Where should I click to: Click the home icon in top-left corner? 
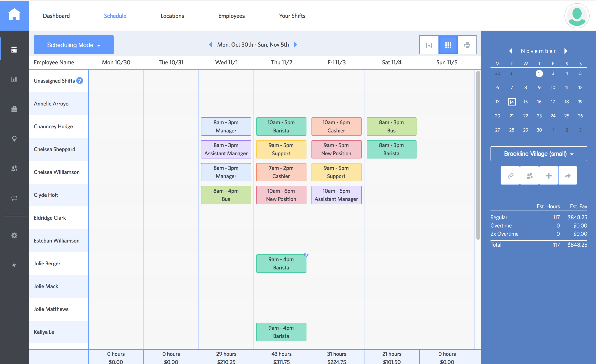coord(14,15)
